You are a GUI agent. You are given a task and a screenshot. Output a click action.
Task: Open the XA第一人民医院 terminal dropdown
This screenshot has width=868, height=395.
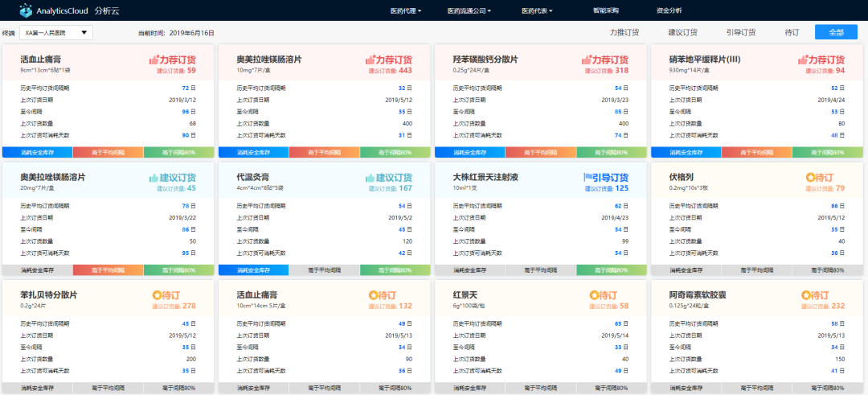(56, 32)
